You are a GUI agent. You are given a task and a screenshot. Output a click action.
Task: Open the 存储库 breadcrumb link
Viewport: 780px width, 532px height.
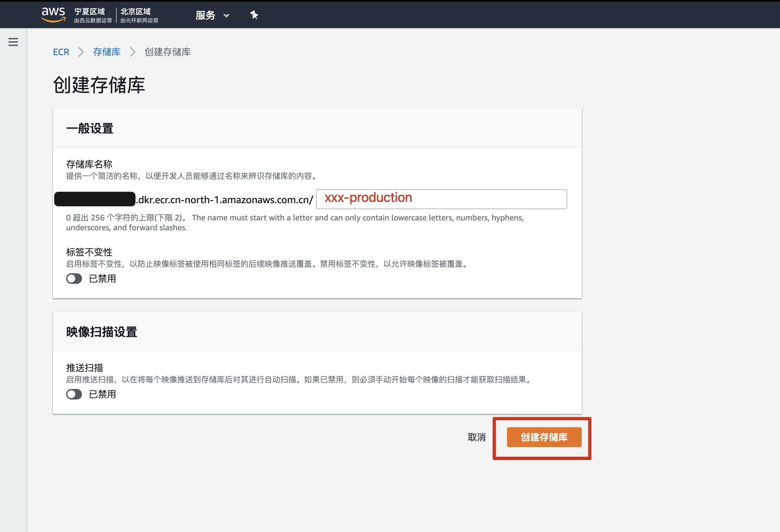(107, 52)
